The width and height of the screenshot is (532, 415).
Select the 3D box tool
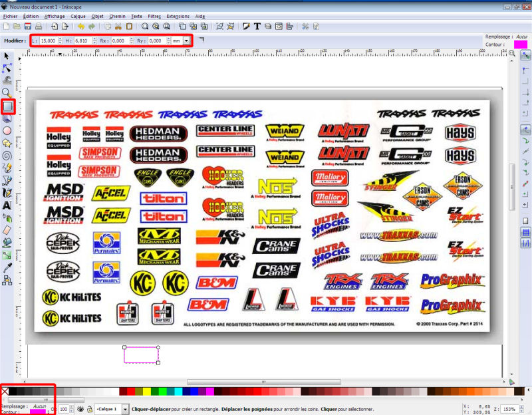pos(7,118)
